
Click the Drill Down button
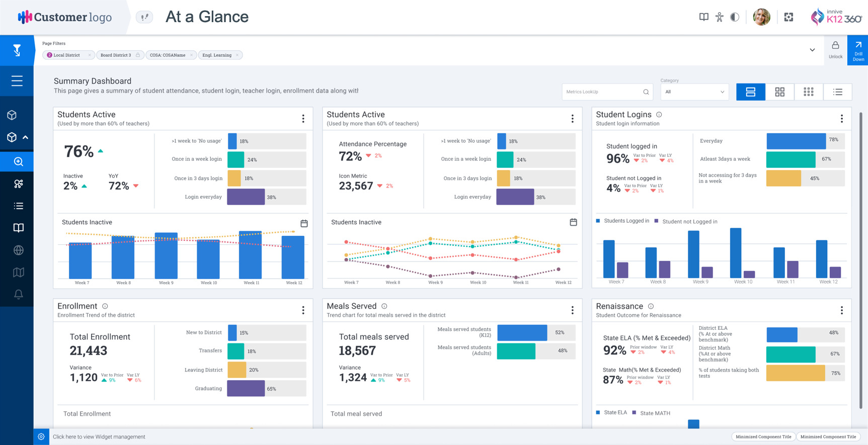[858, 50]
